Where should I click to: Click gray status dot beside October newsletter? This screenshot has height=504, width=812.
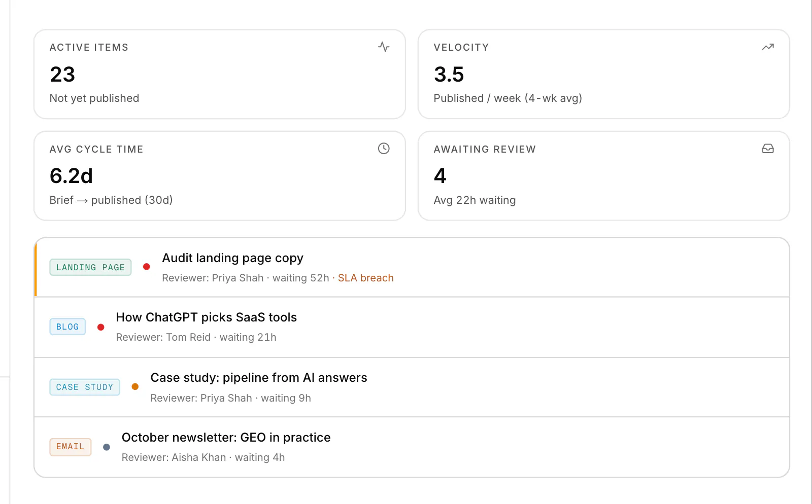107,447
